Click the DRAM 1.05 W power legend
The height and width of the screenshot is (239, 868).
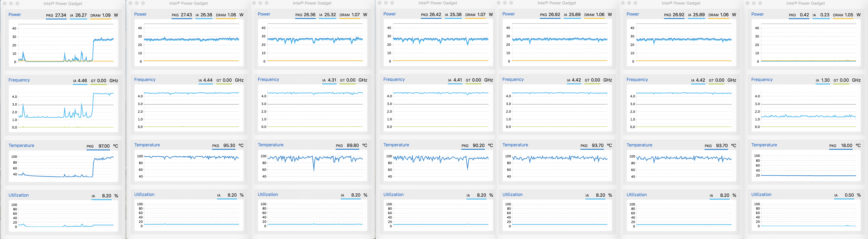[843, 15]
